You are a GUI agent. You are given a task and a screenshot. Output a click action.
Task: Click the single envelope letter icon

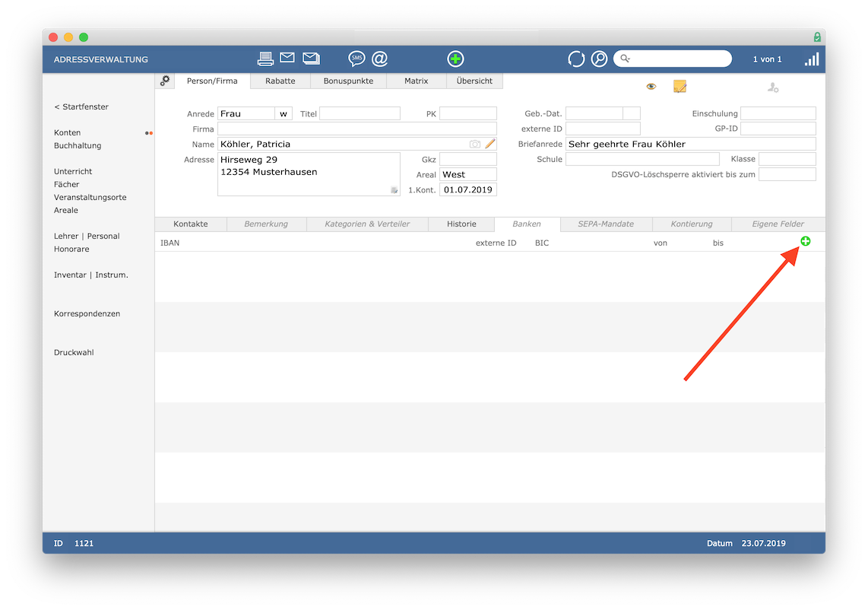tap(287, 58)
